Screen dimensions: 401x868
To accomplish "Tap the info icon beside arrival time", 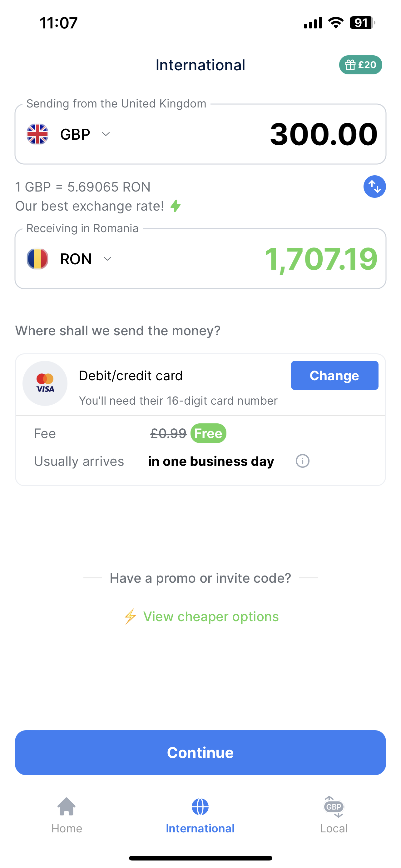I will (302, 461).
